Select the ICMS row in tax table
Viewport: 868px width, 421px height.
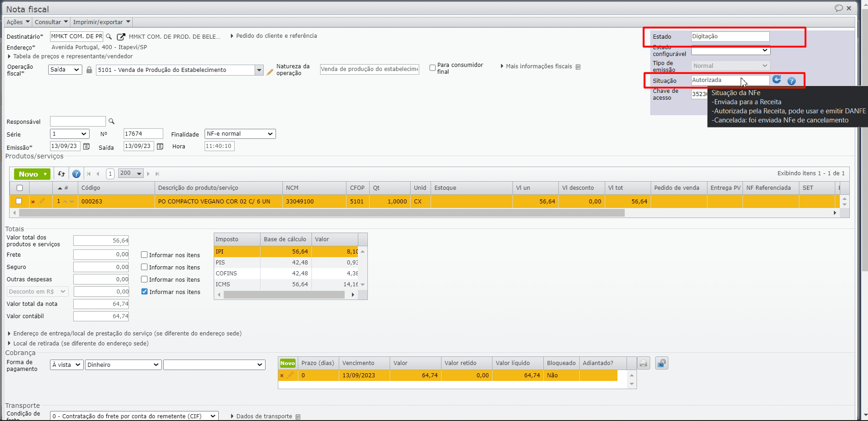coord(286,284)
